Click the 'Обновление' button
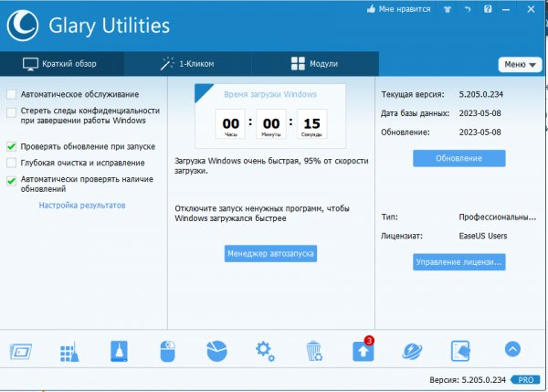 (x=458, y=158)
